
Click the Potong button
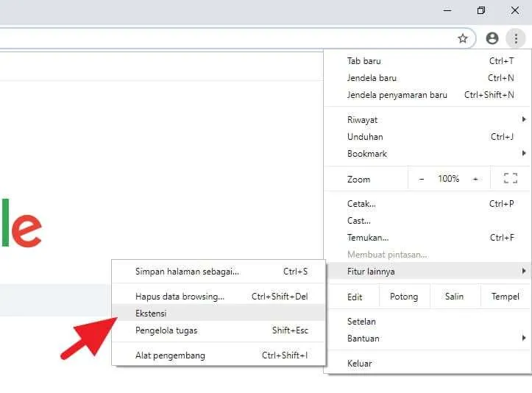(404, 297)
